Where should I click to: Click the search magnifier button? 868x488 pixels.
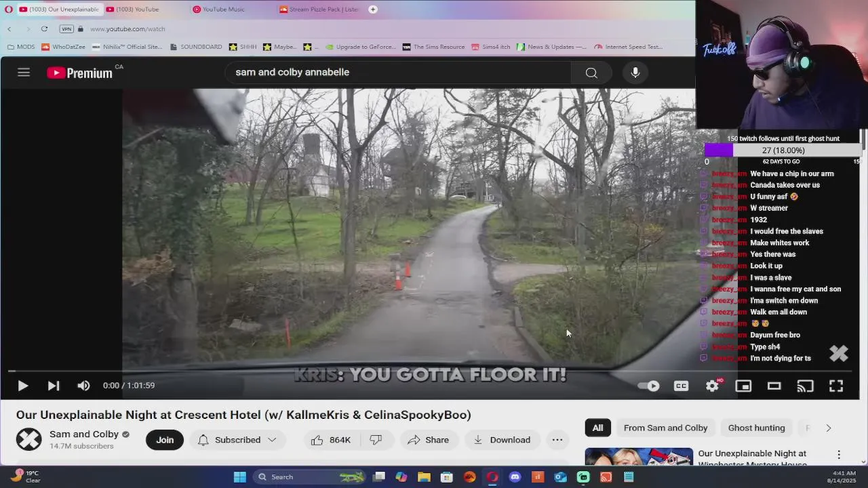click(591, 73)
